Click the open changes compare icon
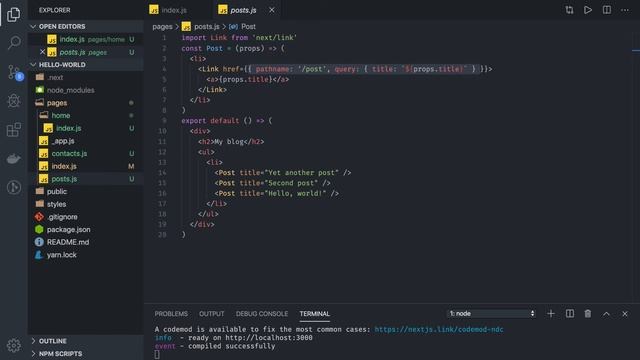 click(x=569, y=10)
